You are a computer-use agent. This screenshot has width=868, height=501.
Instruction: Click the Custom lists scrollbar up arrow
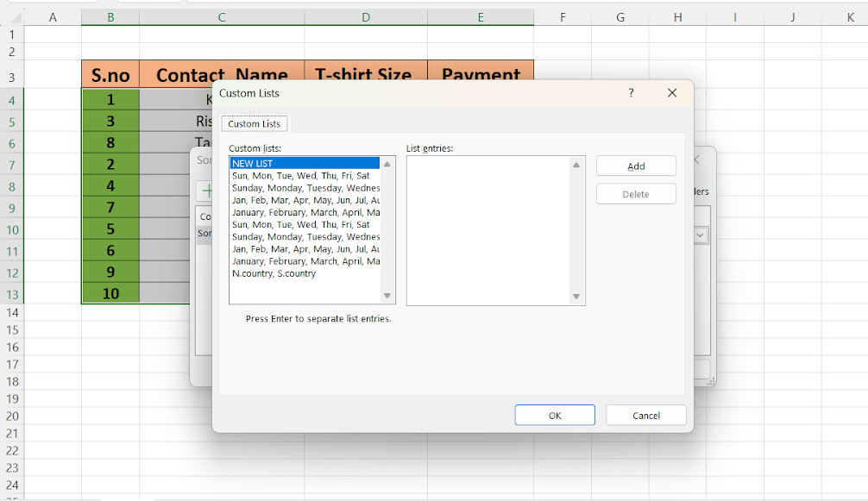click(x=387, y=162)
